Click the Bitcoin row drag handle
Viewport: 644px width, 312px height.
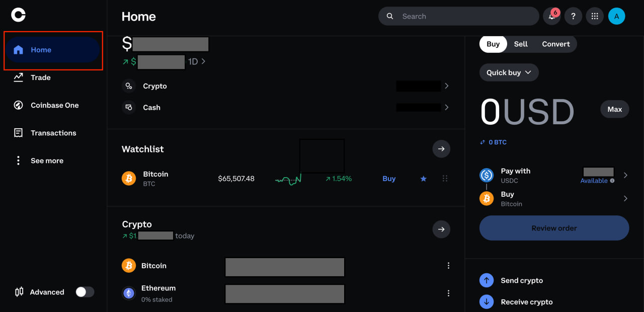click(x=445, y=179)
